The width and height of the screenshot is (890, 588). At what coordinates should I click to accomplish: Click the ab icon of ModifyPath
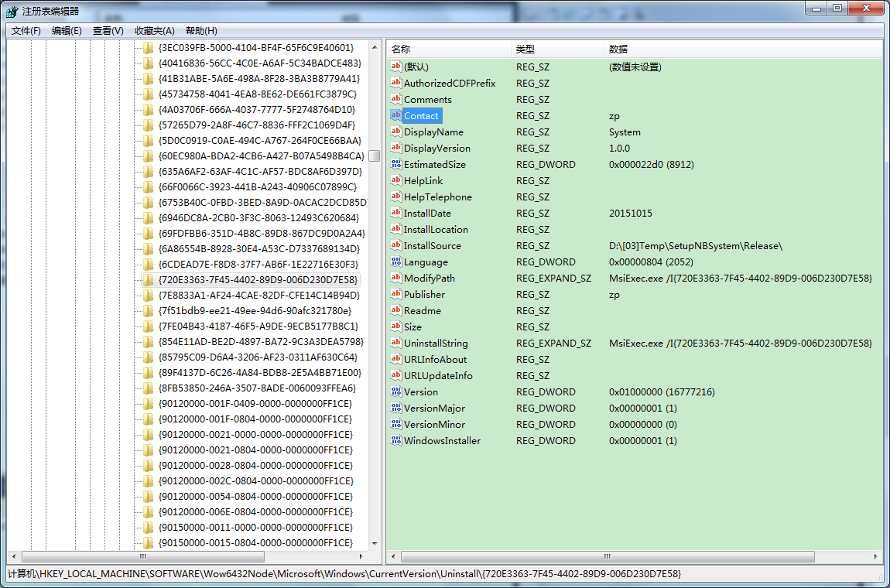click(396, 278)
